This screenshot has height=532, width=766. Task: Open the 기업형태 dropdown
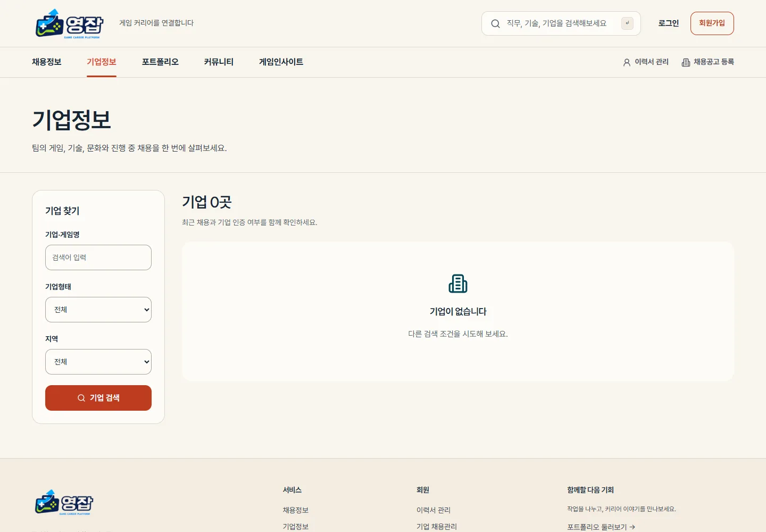coord(98,310)
